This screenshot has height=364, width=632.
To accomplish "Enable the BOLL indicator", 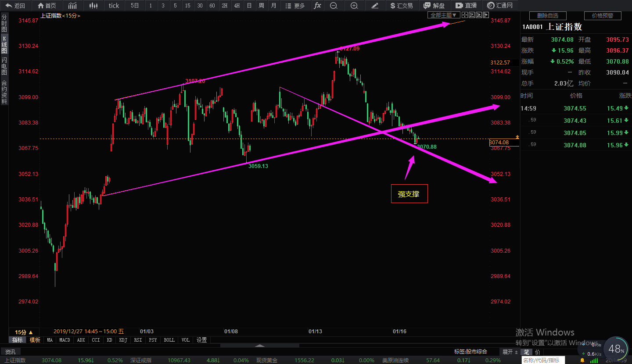I will pyautogui.click(x=169, y=340).
